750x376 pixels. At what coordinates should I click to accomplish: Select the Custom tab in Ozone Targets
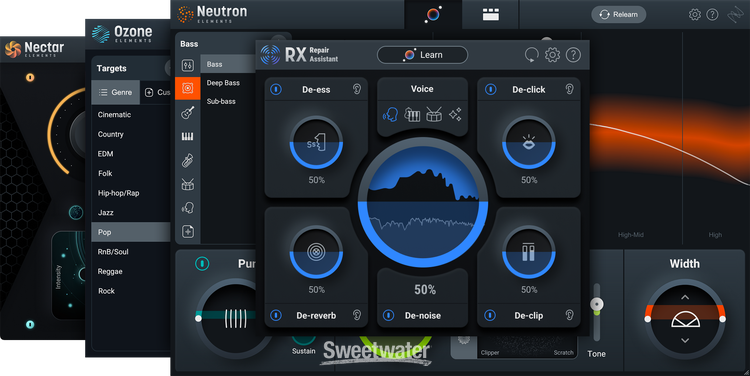(157, 92)
